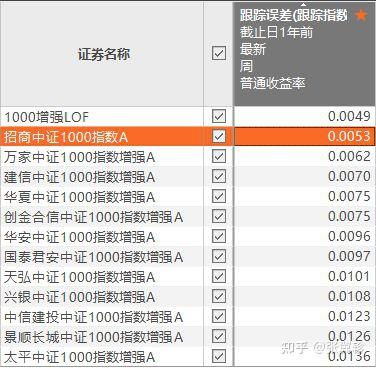This screenshot has height=368, width=376.
Task: Click 华夏中证1000指数增强A tracking error 0.0075
Action: [x=349, y=196]
